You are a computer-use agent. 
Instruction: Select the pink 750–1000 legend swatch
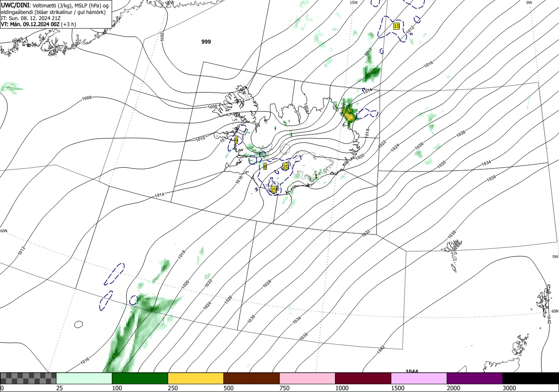click(307, 378)
